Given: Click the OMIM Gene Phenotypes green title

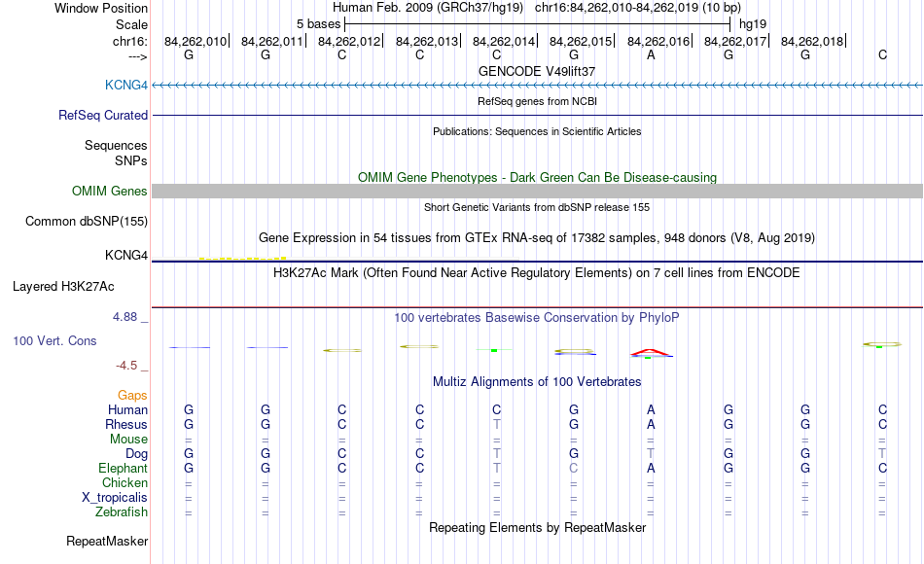Looking at the screenshot, I should [x=538, y=177].
